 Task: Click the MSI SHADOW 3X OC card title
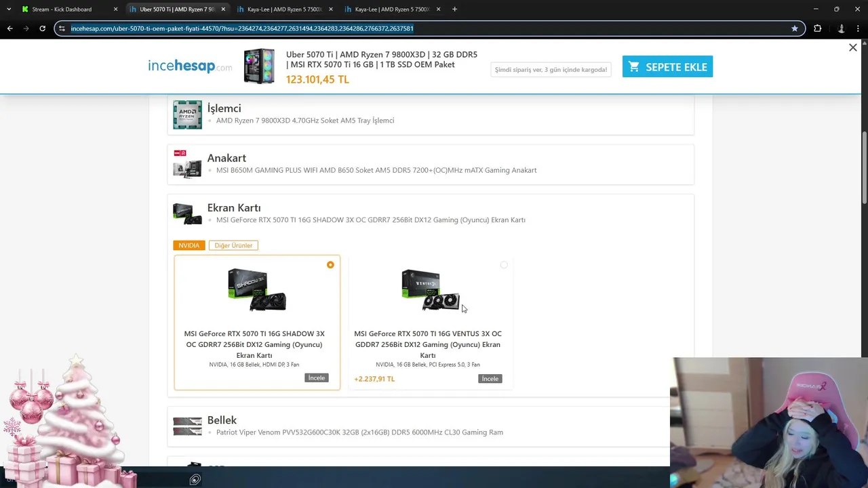click(x=254, y=344)
